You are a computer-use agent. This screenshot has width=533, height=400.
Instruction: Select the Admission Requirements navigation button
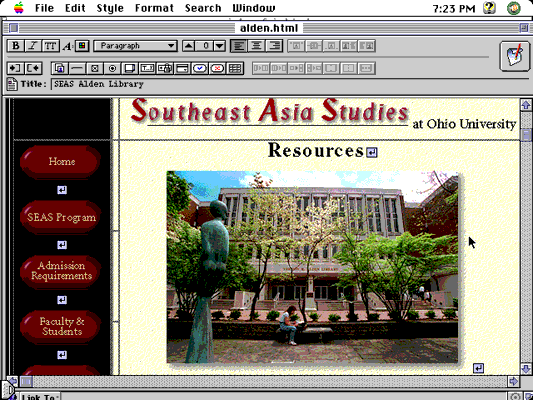(x=61, y=272)
